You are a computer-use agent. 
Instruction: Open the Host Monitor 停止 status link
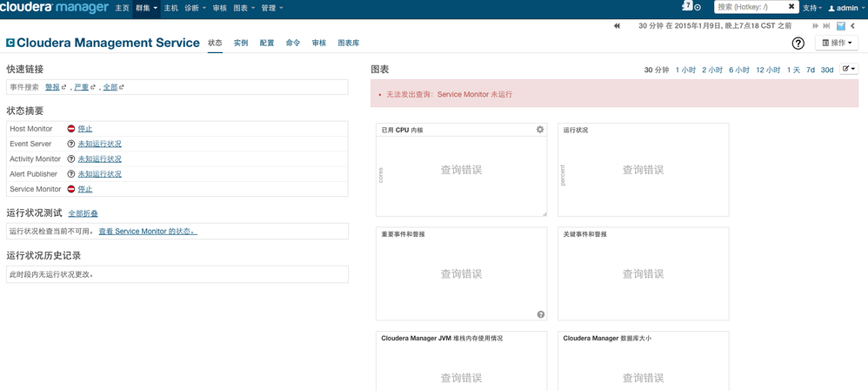[85, 129]
